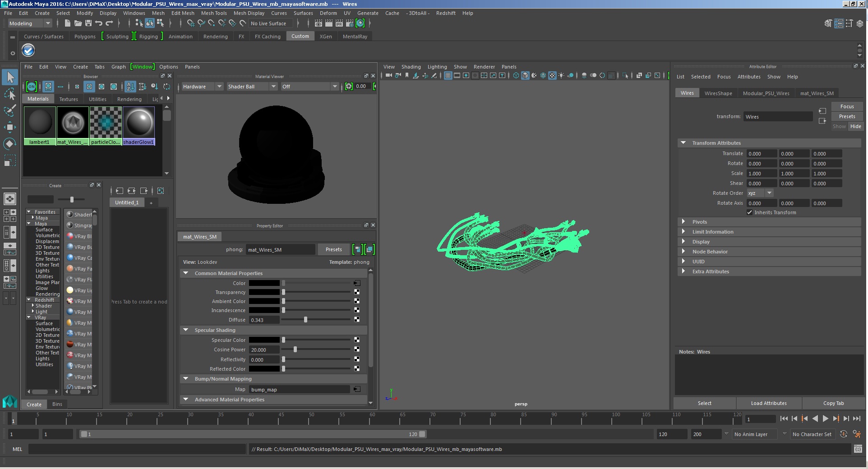
Task: Open the Script Editor icon at bottom right
Action: 858,449
